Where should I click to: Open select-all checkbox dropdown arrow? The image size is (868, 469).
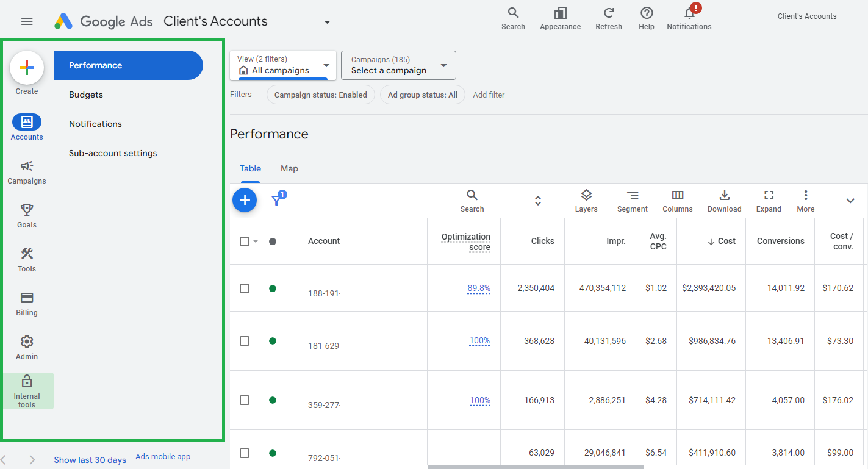[x=256, y=242]
